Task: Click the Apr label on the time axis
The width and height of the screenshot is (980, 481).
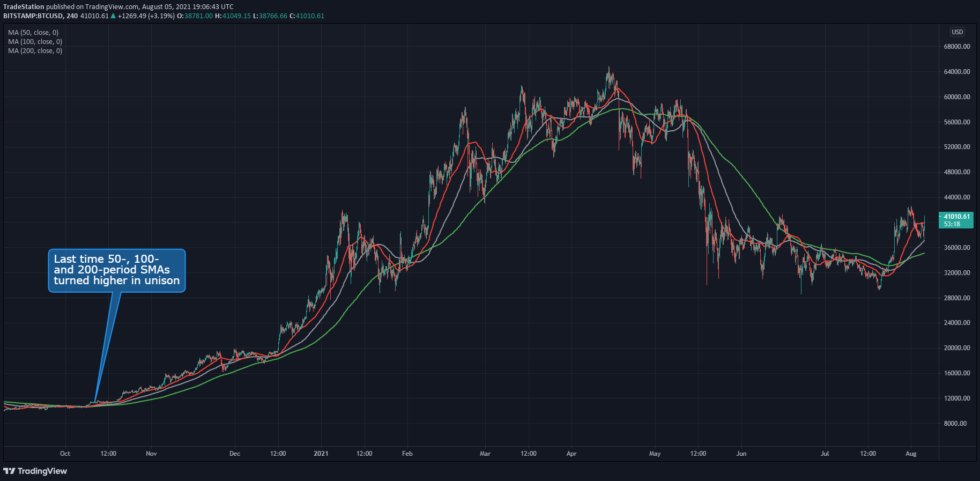Action: 571,454
